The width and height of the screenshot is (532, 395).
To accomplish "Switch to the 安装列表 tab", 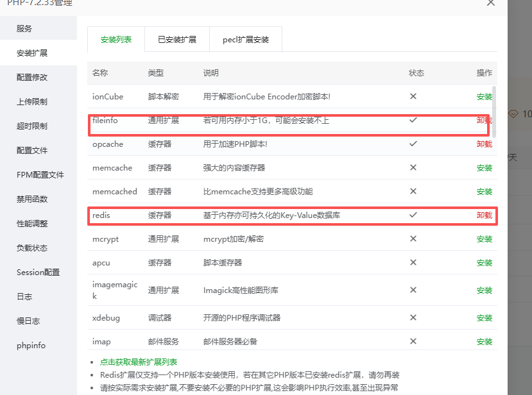I will (116, 39).
